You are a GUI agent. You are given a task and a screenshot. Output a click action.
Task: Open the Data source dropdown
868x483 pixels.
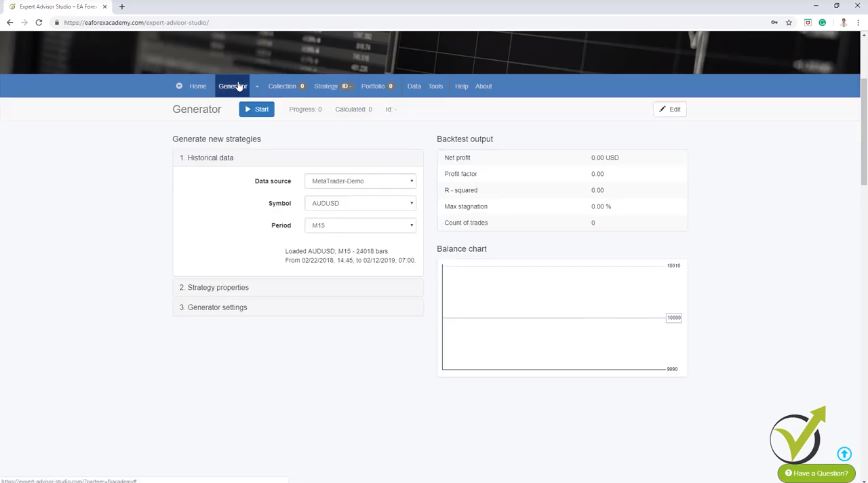tap(360, 181)
